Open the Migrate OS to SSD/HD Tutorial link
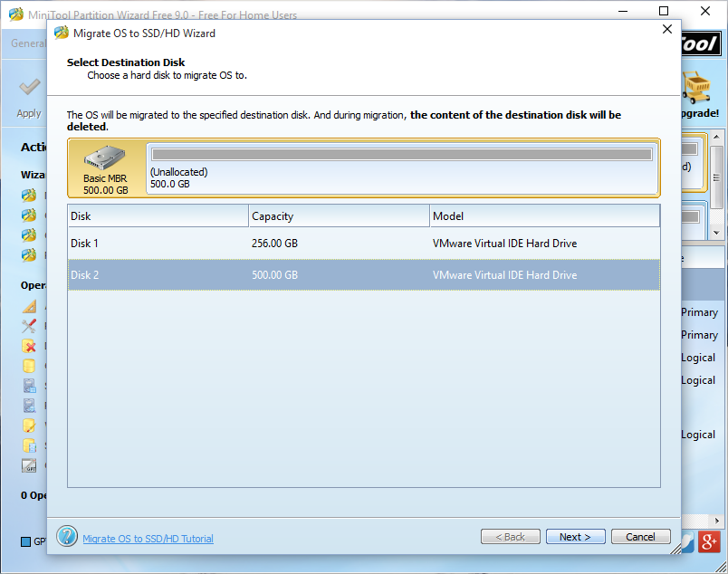 (148, 539)
